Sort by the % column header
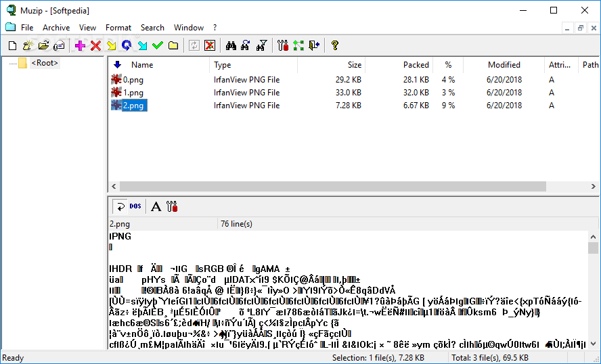 click(448, 65)
